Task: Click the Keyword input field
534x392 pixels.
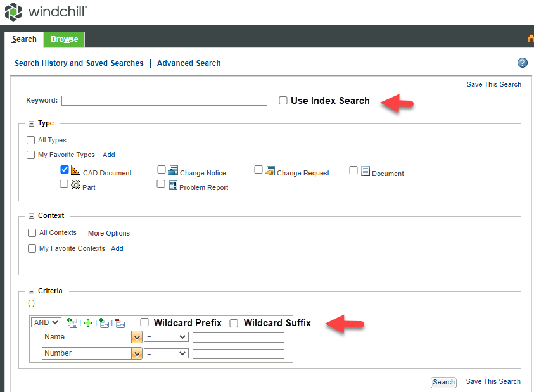Action: pyautogui.click(x=164, y=100)
